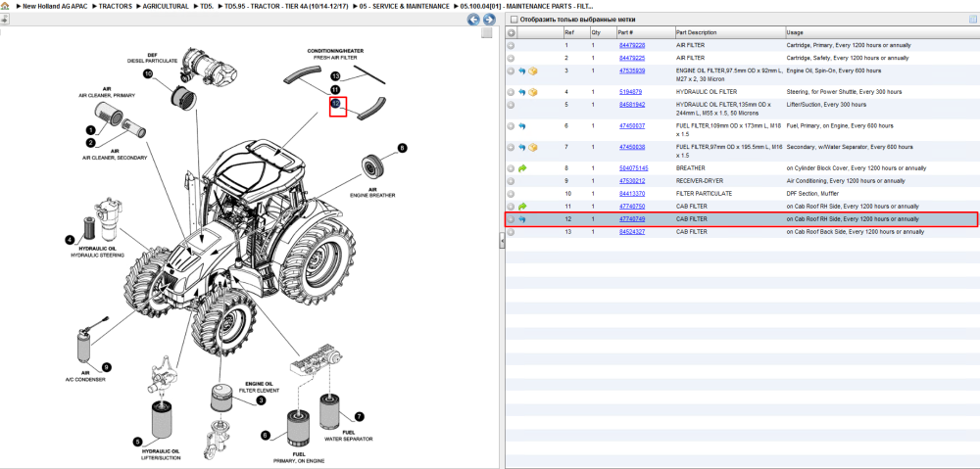Click the icon at far right of the checkbox bar

pyautogui.click(x=972, y=20)
